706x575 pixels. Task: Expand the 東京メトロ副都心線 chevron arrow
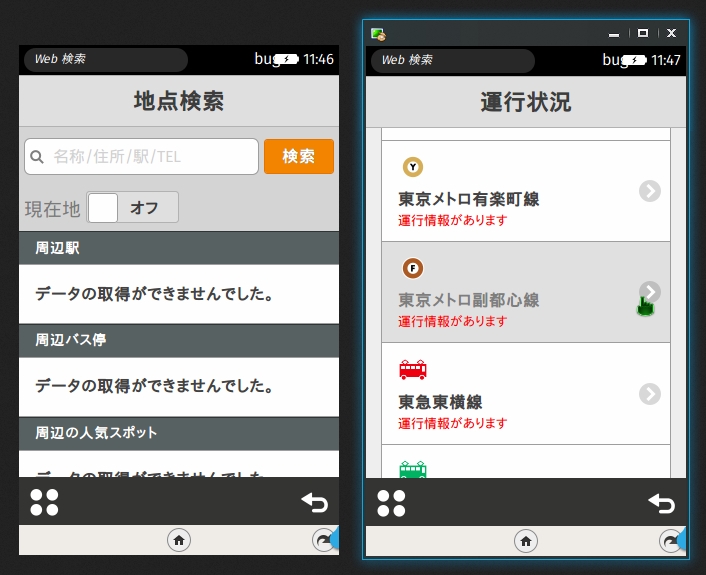(x=650, y=292)
